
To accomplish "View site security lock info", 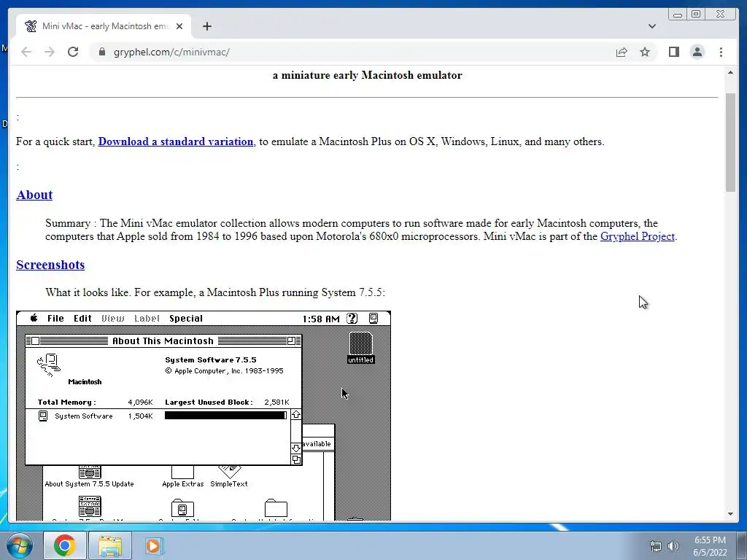I will pos(101,52).
